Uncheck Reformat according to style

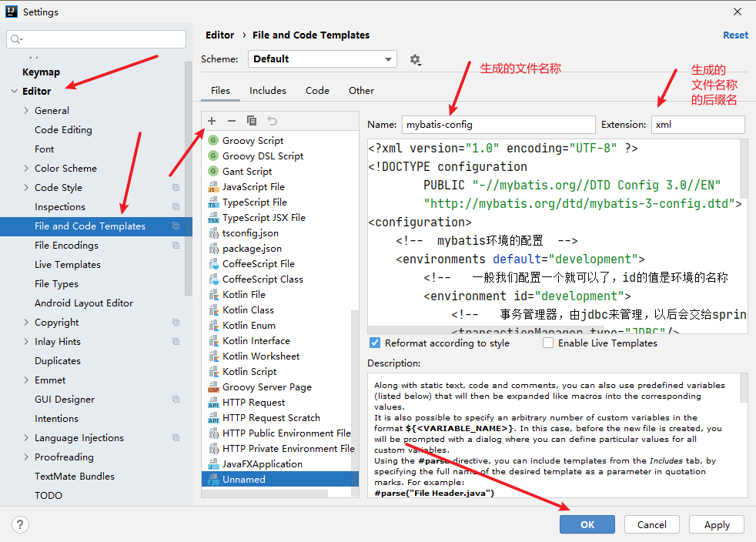click(x=375, y=343)
